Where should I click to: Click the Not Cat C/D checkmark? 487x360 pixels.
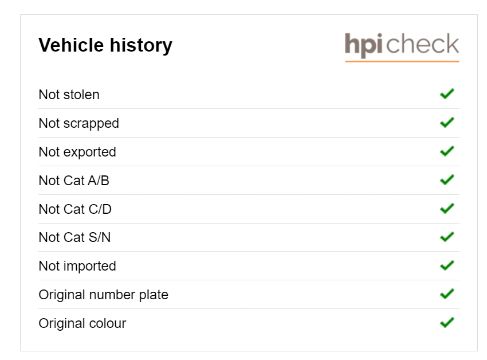coord(447,209)
